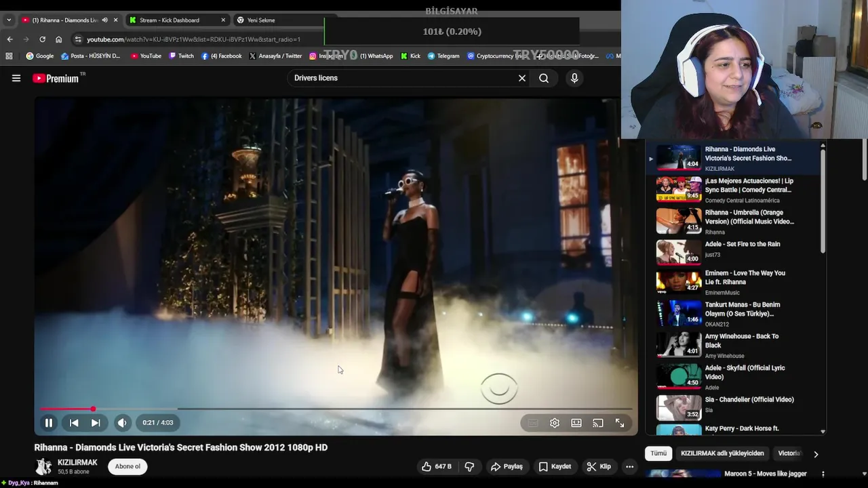868x488 pixels.
Task: Cast the video with the cast icon
Action: pyautogui.click(x=598, y=423)
